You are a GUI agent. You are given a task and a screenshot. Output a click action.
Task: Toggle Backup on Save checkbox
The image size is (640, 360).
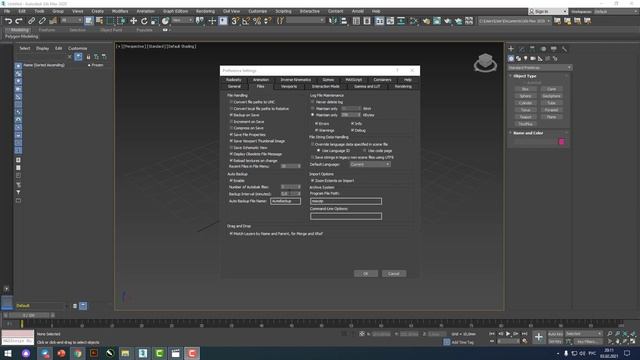point(231,115)
